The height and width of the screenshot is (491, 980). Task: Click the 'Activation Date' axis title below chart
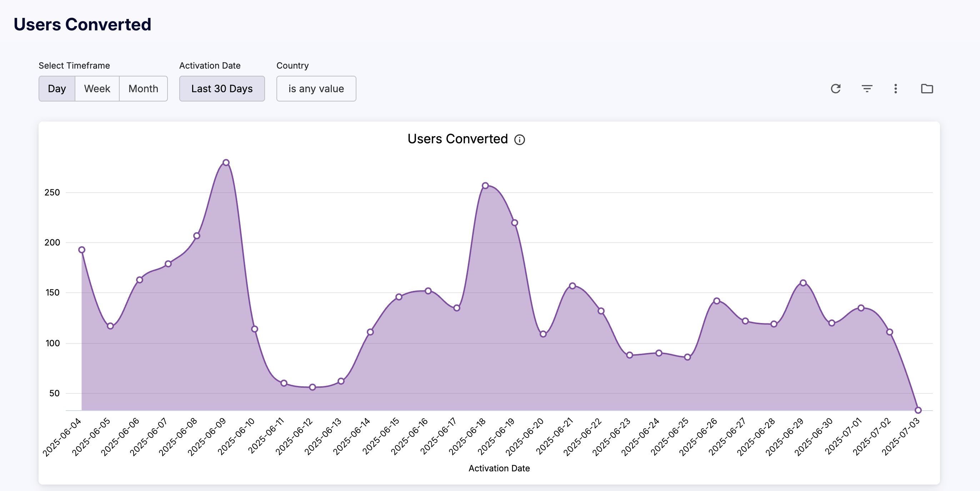tap(499, 468)
